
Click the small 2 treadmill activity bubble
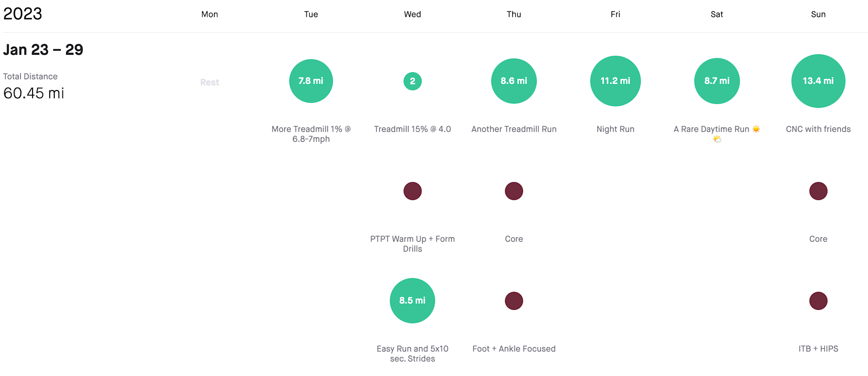point(412,81)
